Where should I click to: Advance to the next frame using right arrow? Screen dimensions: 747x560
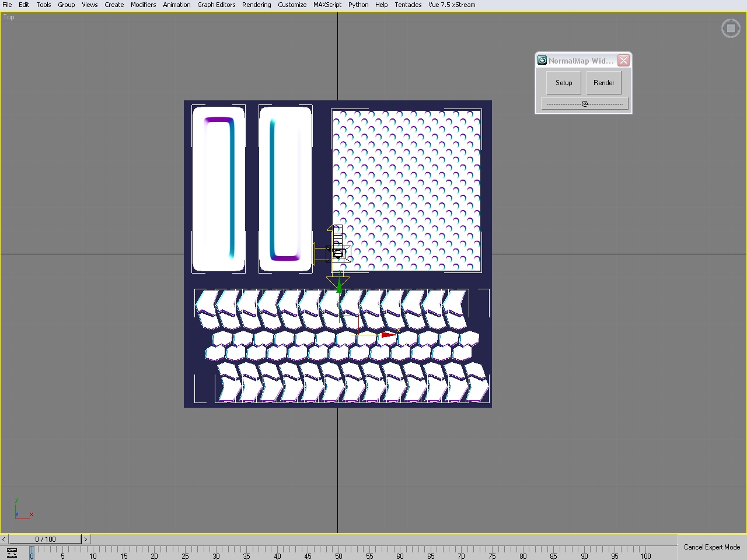85,539
